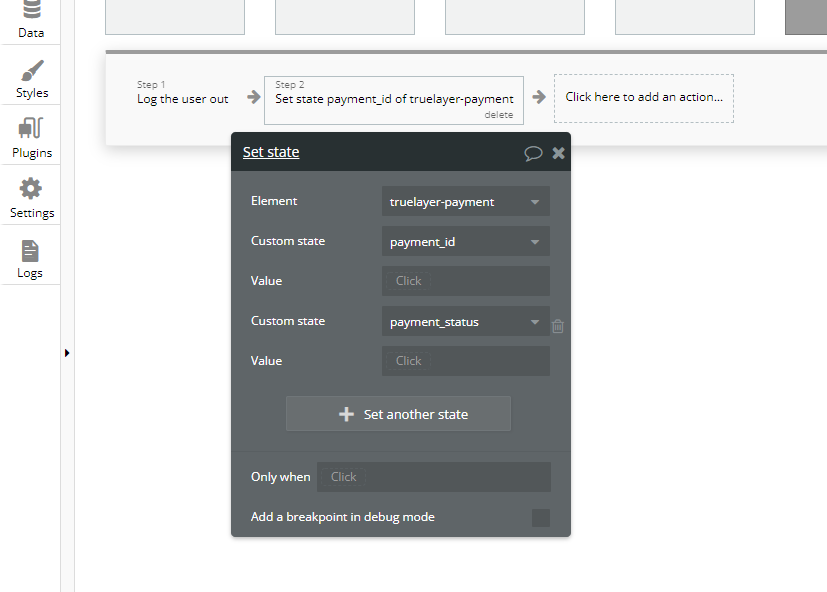
Task: Select the first event box in top row
Action: [x=175, y=17]
